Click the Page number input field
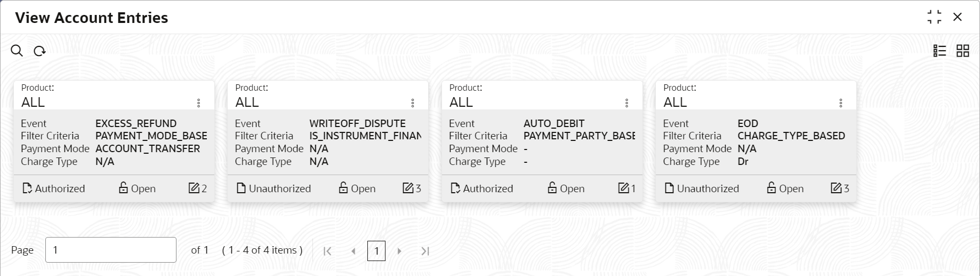This screenshot has width=980, height=276. (111, 250)
